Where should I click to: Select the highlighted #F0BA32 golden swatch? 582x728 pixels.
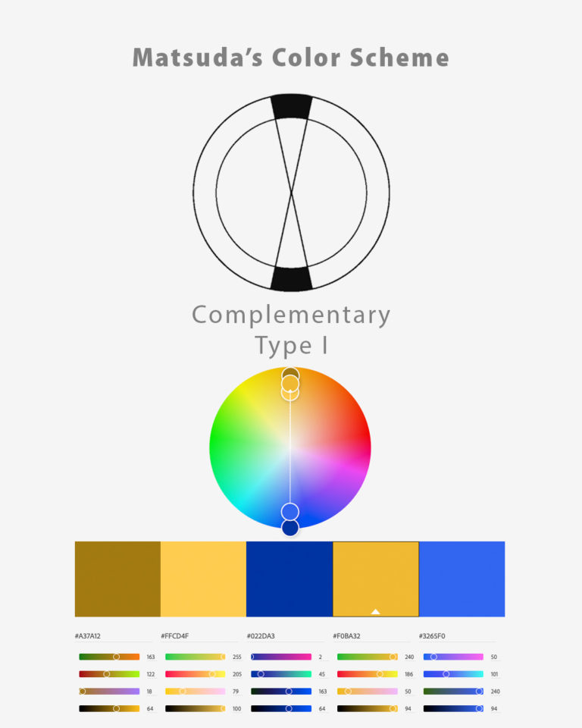point(375,579)
